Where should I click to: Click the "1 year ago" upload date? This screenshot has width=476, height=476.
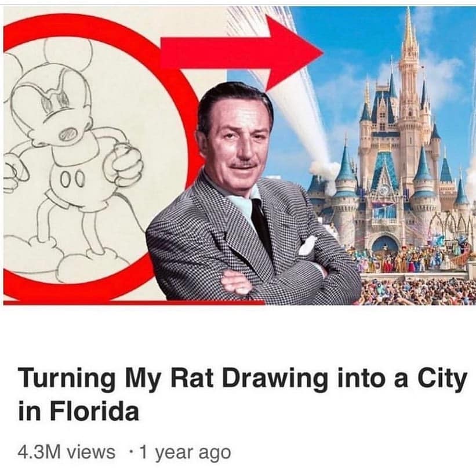[x=185, y=453]
